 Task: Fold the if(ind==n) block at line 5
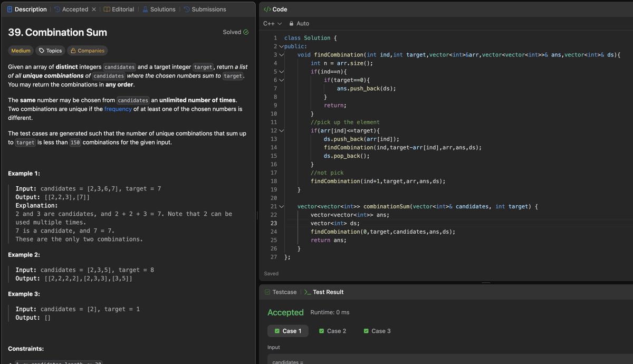pyautogui.click(x=282, y=72)
